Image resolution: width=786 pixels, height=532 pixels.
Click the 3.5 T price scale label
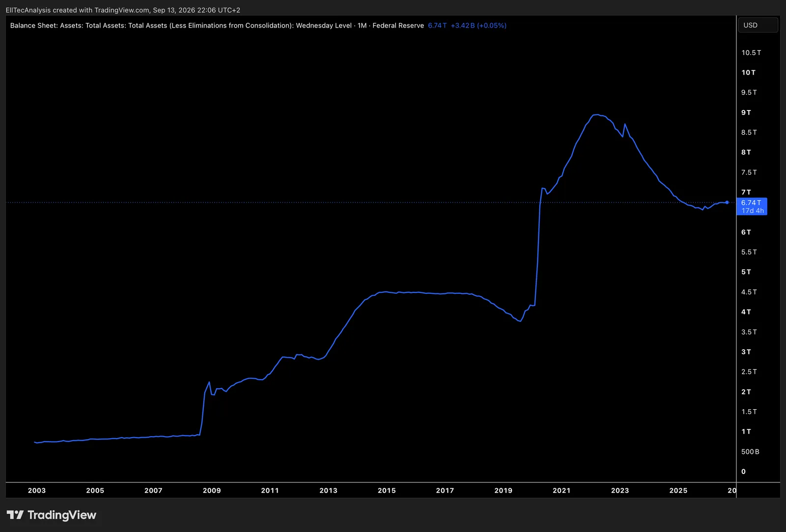[x=749, y=332]
